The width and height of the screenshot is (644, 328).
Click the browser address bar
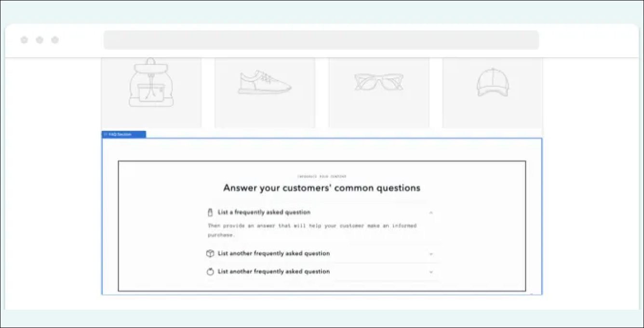[x=321, y=40]
